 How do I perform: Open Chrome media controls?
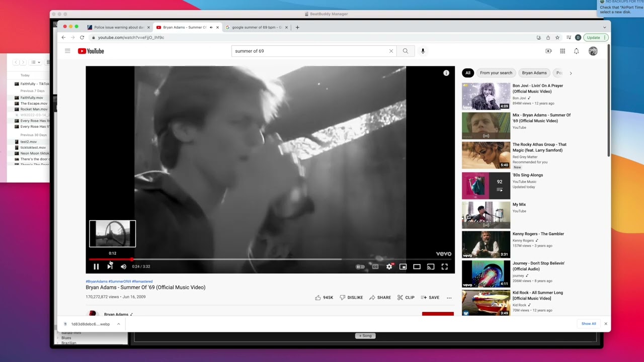(569, 37)
